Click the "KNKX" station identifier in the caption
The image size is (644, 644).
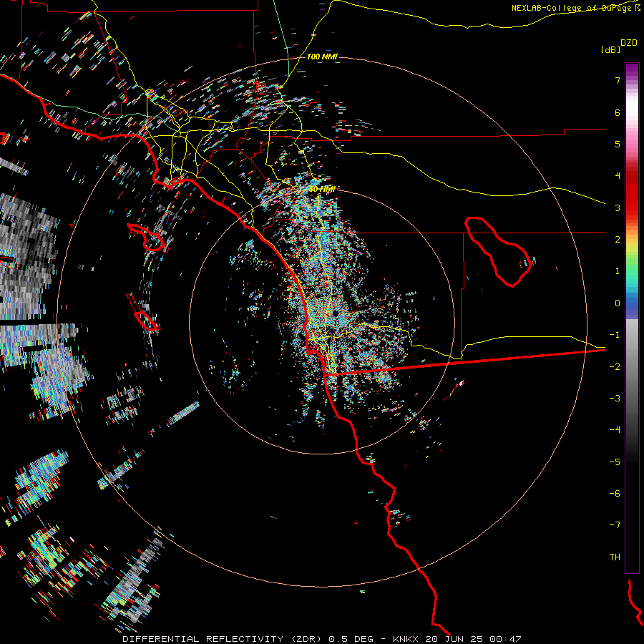coord(406,639)
